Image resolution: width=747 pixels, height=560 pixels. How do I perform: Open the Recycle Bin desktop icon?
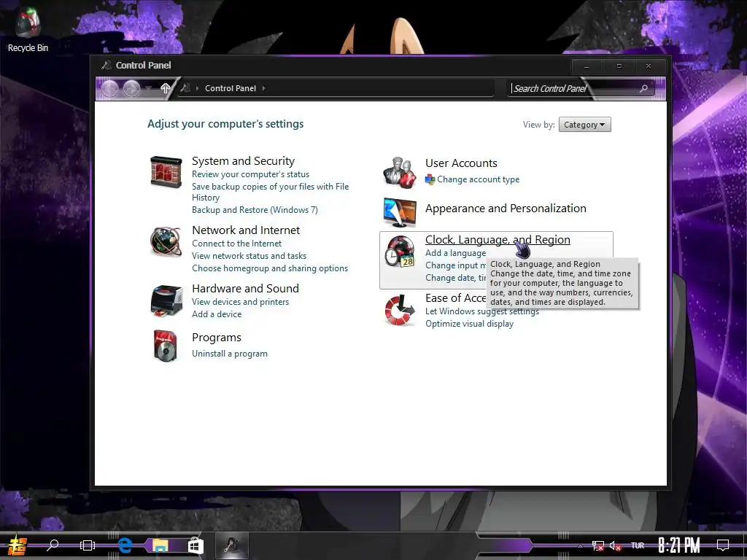pos(28,30)
